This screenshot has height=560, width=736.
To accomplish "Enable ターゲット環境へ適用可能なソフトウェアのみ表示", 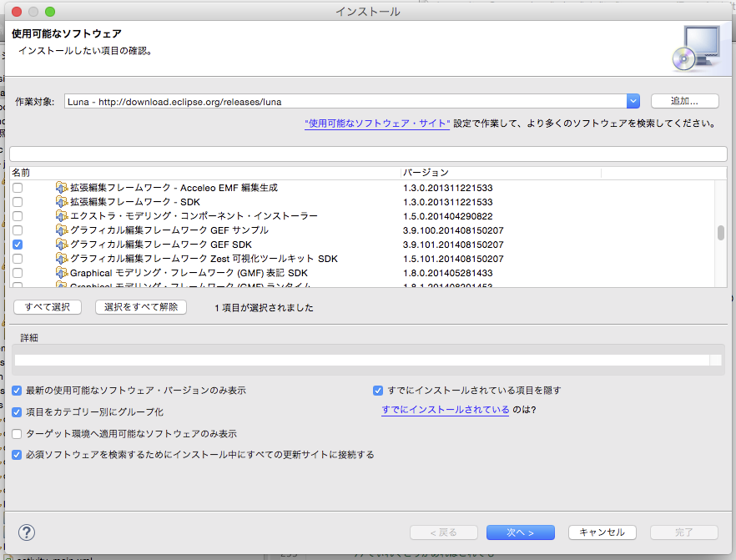I will [17, 432].
